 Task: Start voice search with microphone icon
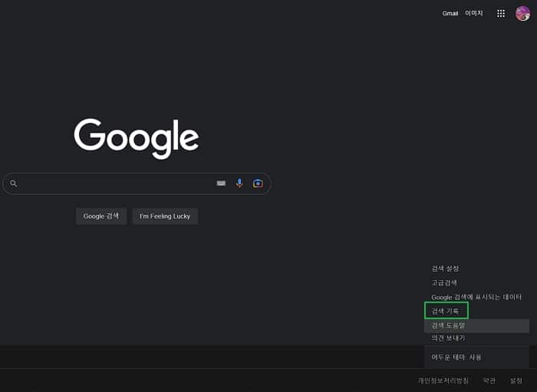(239, 183)
